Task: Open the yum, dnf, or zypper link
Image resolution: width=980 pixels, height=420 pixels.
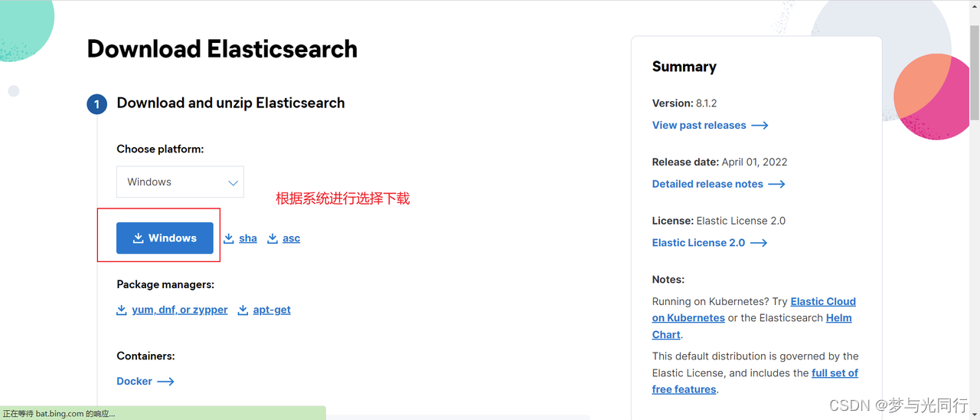Action: (x=180, y=310)
